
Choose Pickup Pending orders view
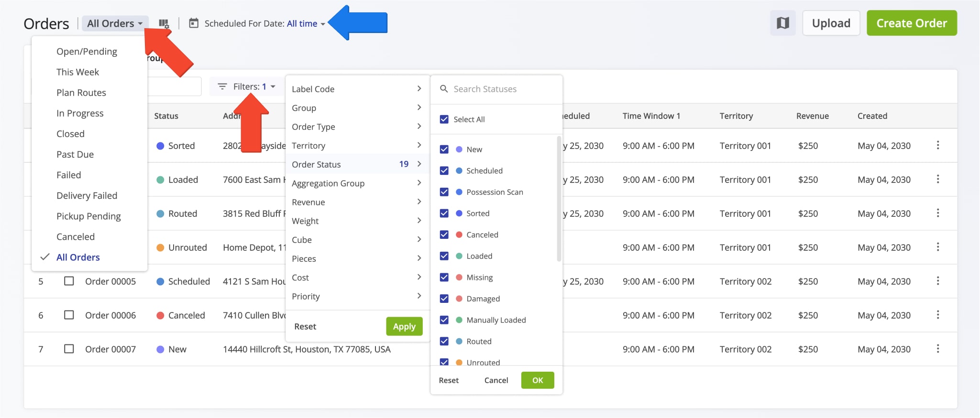89,216
